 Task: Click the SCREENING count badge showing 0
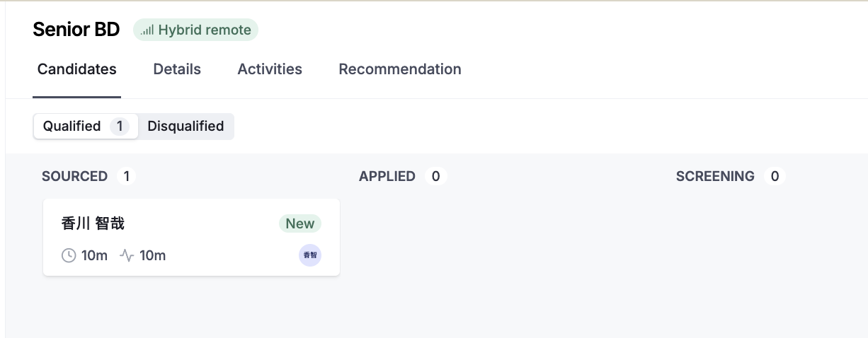775,176
